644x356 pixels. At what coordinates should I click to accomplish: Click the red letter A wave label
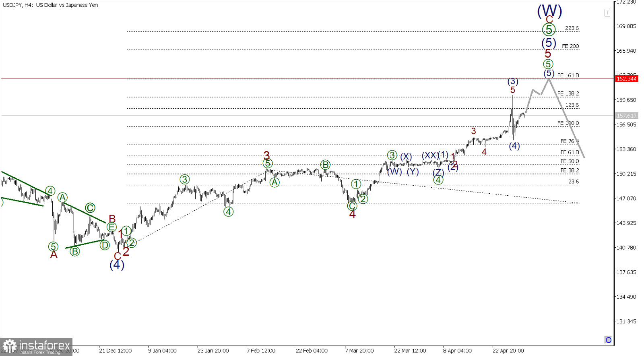coord(54,255)
